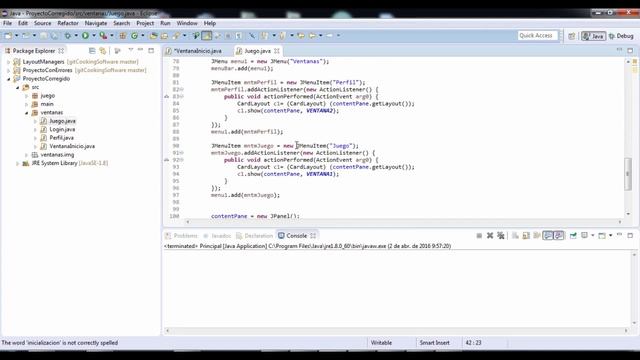Open Package Explorer view menu triangle

[131, 50]
